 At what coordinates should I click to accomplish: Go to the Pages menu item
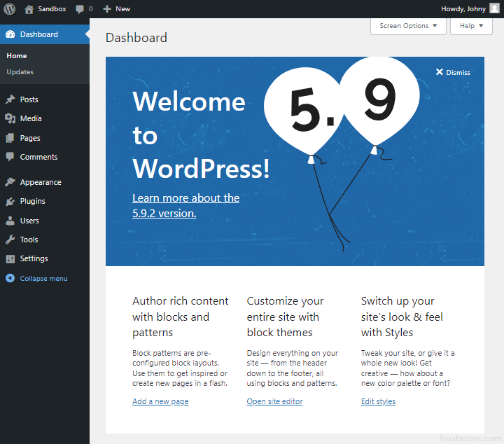coord(30,138)
